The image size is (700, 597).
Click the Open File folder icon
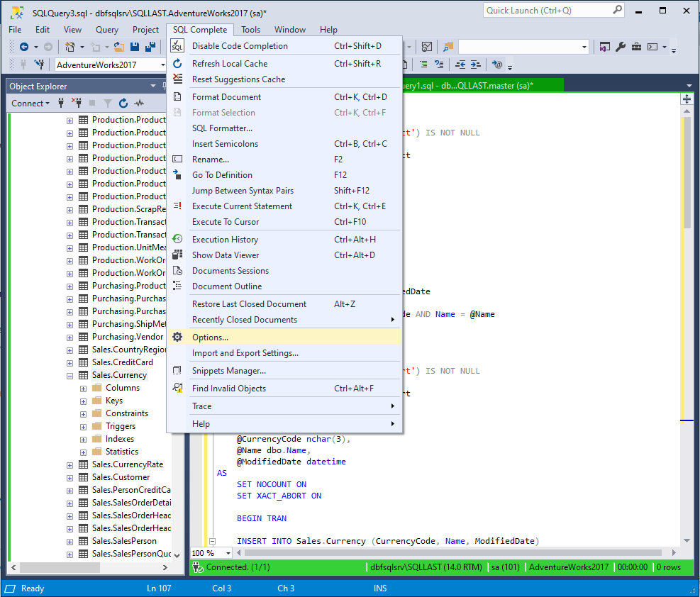pos(118,47)
